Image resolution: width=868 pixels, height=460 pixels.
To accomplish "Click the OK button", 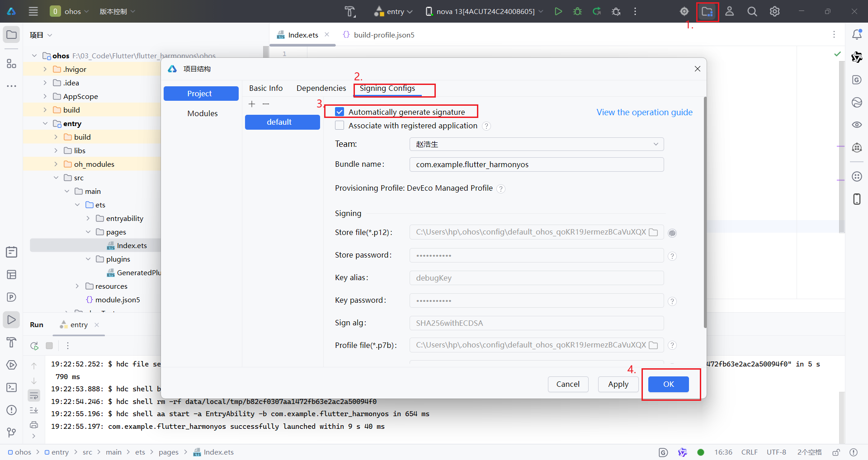I will (668, 384).
